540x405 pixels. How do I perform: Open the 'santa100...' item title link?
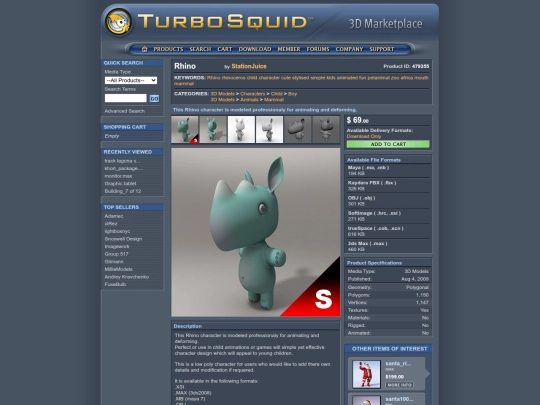click(x=399, y=399)
